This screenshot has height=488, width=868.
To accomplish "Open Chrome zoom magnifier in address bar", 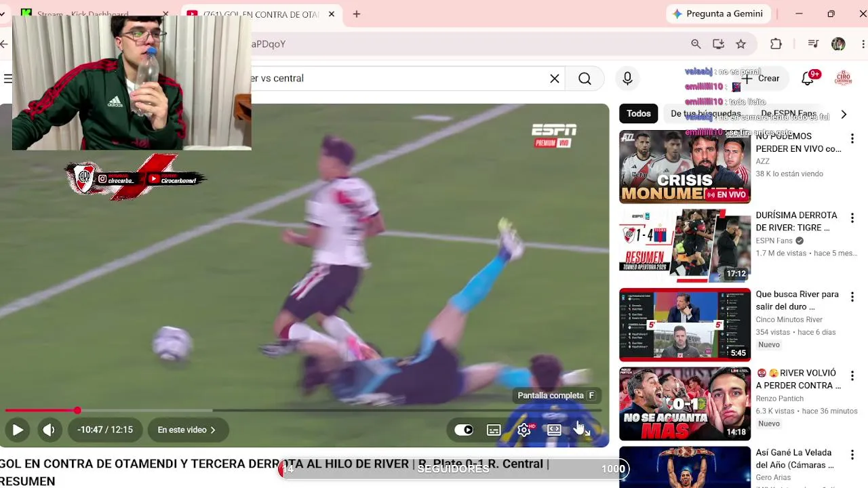I will click(696, 44).
